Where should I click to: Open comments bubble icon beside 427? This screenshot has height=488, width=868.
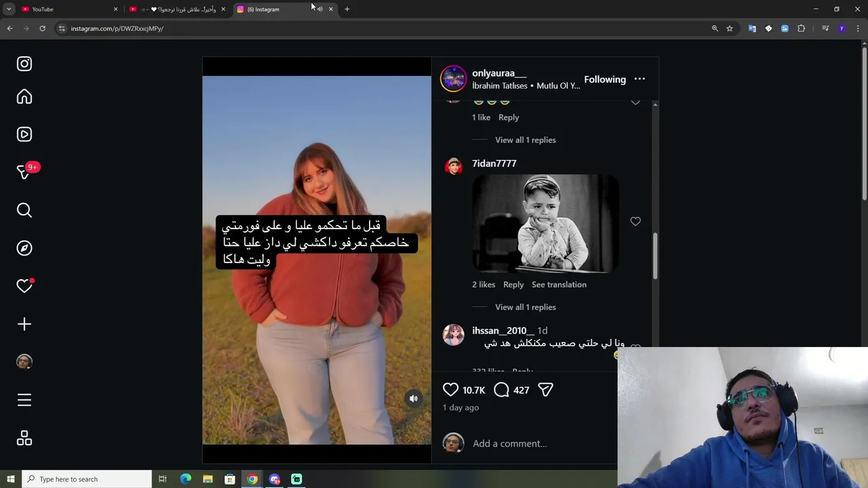(502, 390)
